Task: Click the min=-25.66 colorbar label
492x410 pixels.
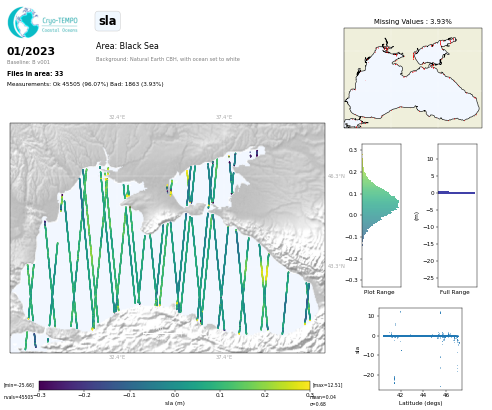Action: click(x=19, y=385)
